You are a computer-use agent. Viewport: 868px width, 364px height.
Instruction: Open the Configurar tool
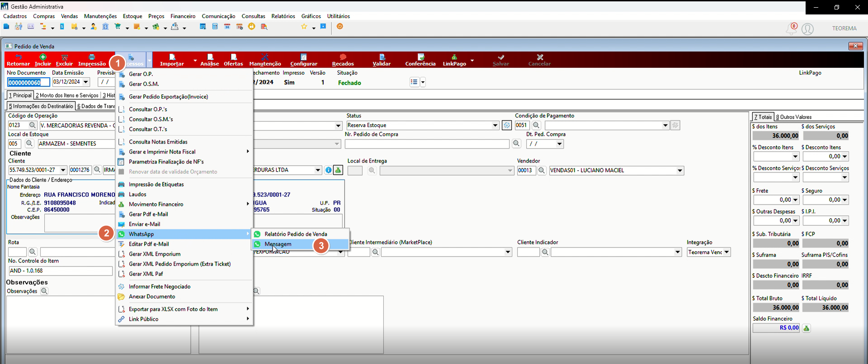click(304, 60)
